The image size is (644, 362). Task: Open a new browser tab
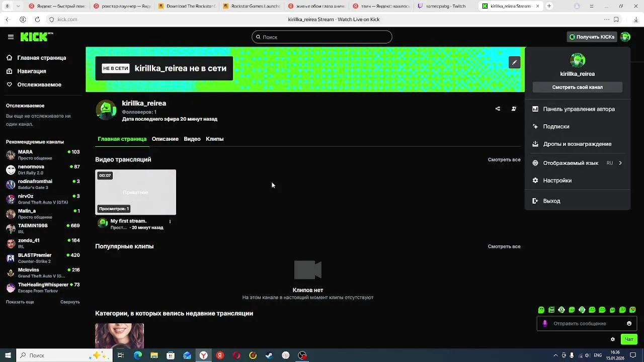[x=549, y=6]
